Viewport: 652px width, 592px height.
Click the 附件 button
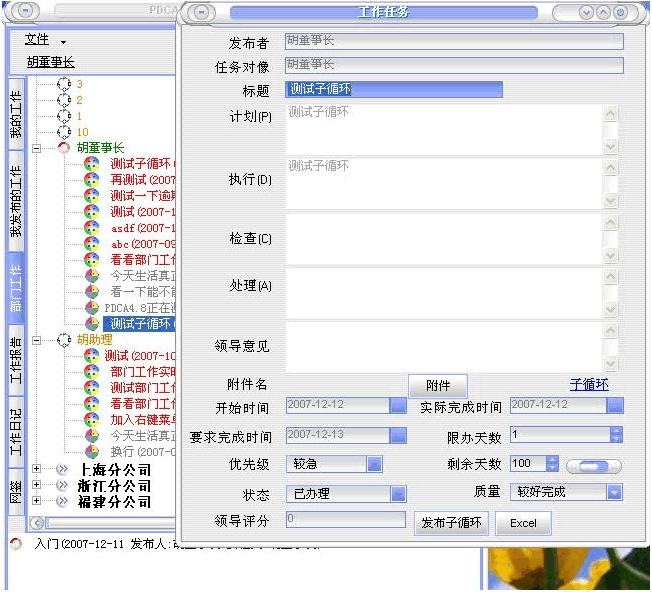point(438,385)
